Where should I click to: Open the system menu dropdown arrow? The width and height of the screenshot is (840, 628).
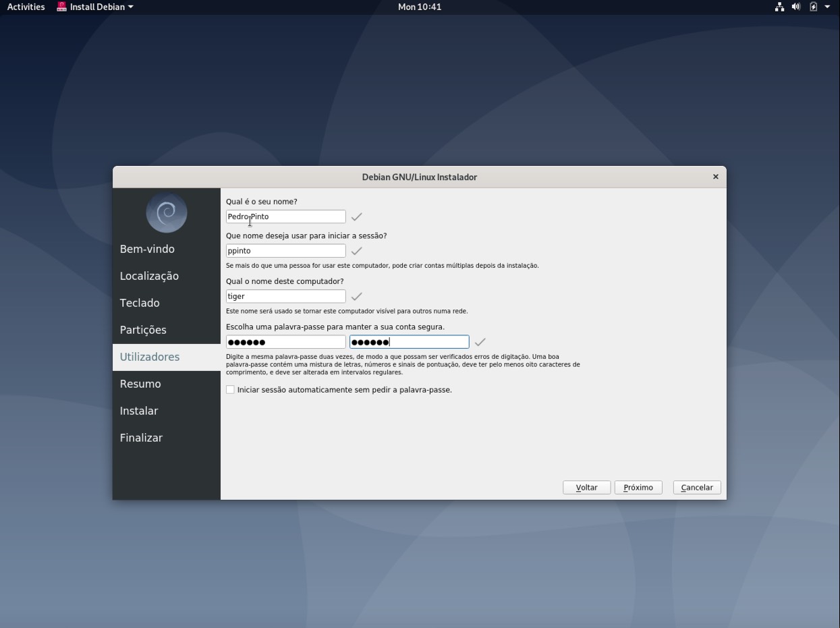point(827,7)
